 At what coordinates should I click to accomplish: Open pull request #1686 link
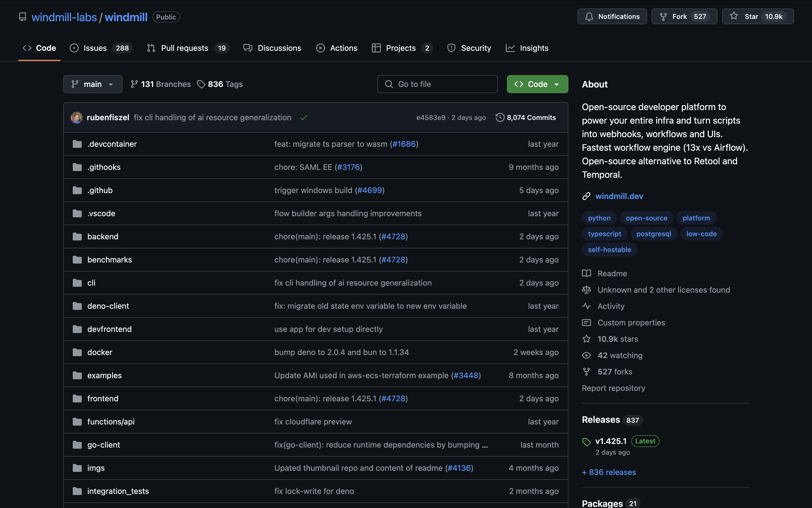pos(404,144)
